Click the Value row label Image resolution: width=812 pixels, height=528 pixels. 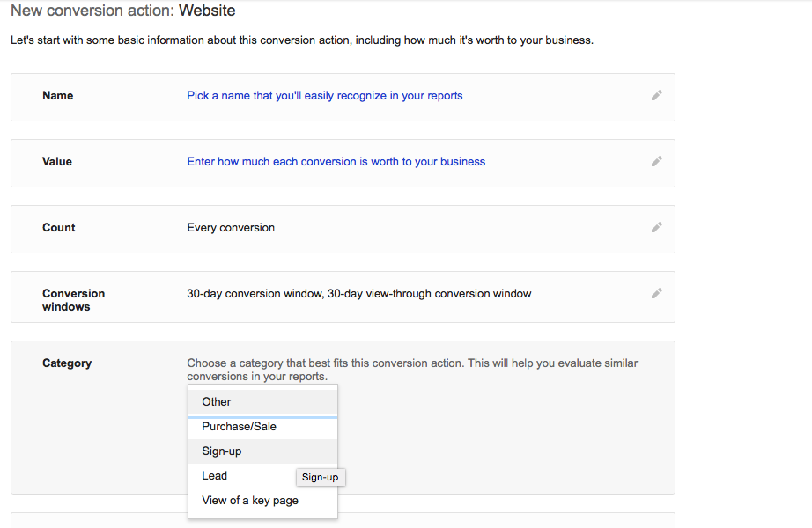click(x=57, y=162)
